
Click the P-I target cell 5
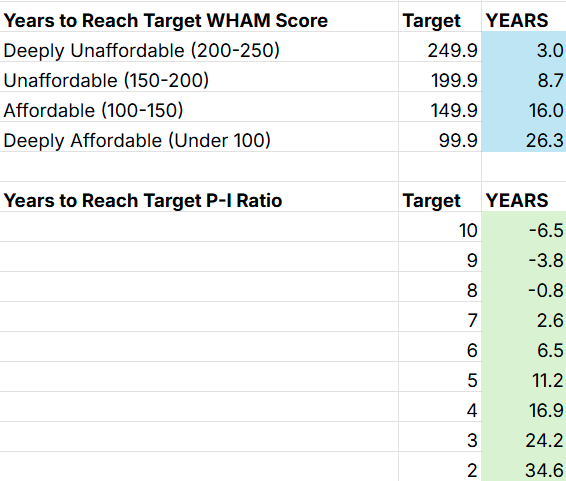coord(440,376)
